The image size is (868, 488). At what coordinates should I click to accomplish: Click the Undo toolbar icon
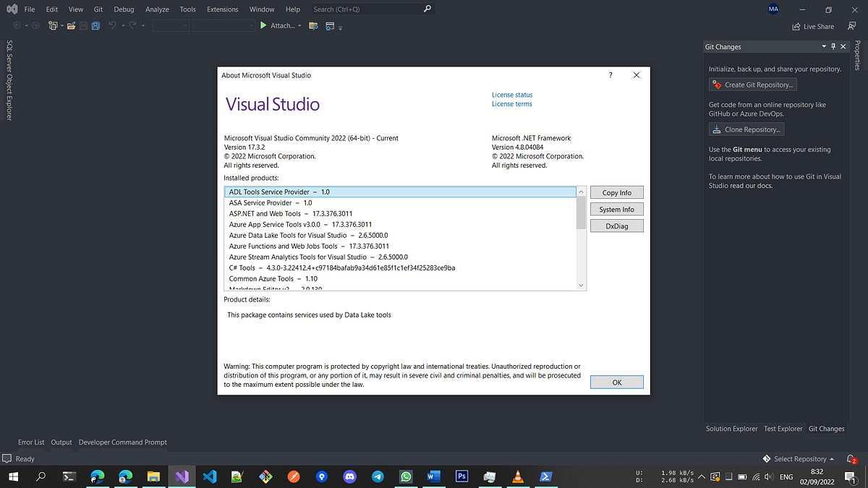pyautogui.click(x=113, y=25)
